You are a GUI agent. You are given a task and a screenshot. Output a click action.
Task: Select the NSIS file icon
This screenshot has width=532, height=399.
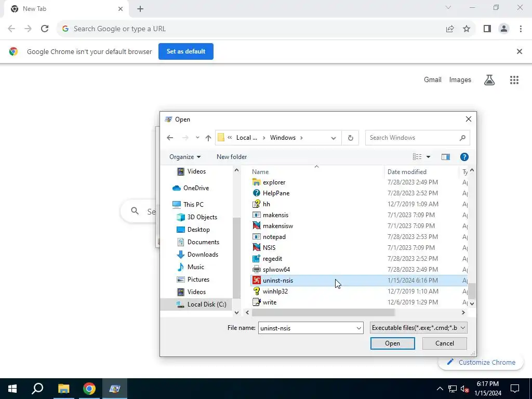[257, 248]
